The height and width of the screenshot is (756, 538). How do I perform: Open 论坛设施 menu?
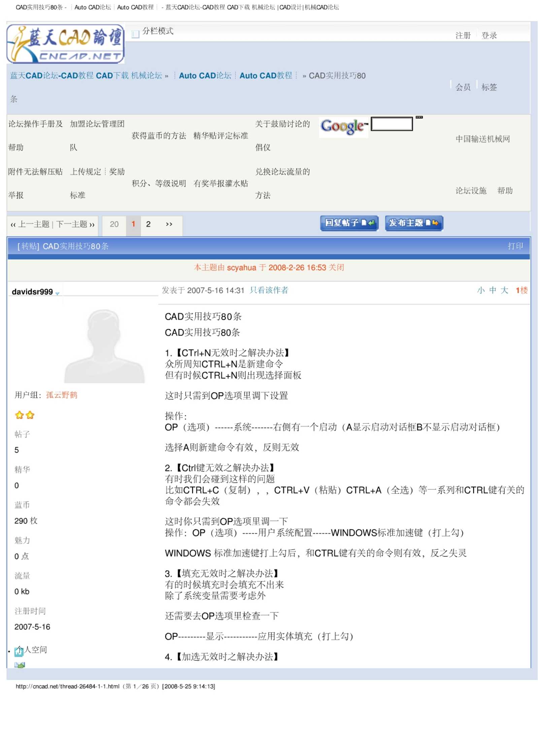point(471,191)
